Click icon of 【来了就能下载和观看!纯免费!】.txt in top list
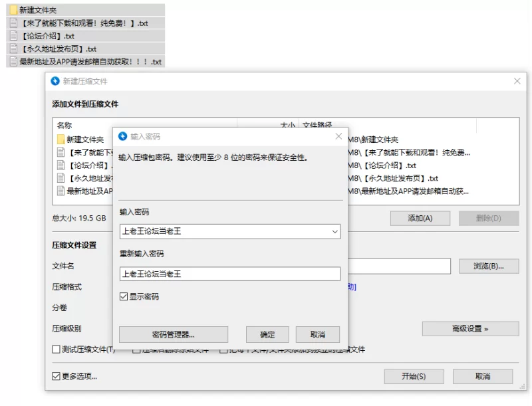The height and width of the screenshot is (406, 532). 13,23
